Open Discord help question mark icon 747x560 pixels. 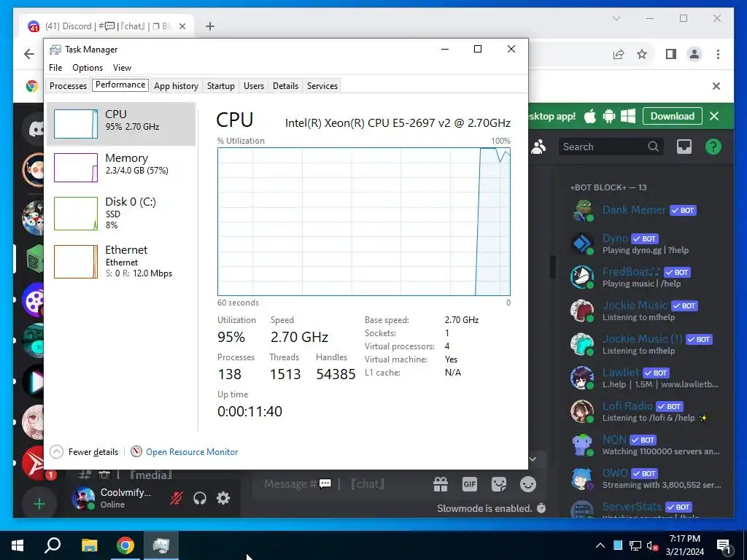tap(713, 147)
